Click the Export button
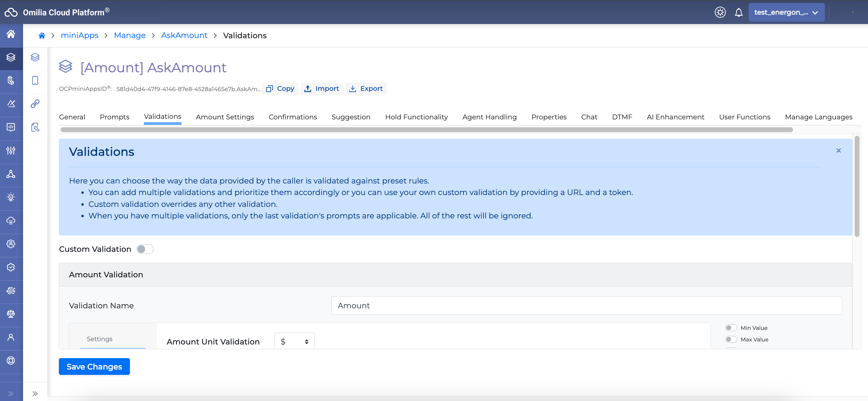 366,89
